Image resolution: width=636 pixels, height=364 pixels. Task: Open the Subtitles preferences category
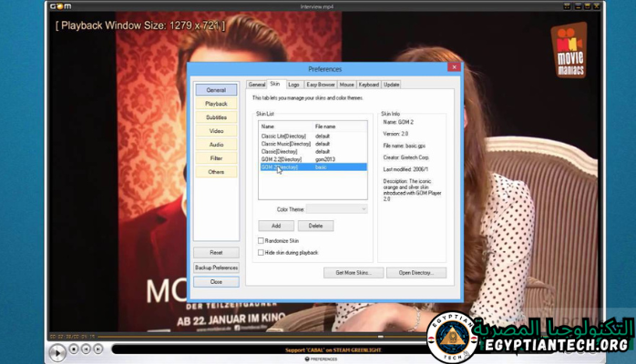tap(216, 117)
